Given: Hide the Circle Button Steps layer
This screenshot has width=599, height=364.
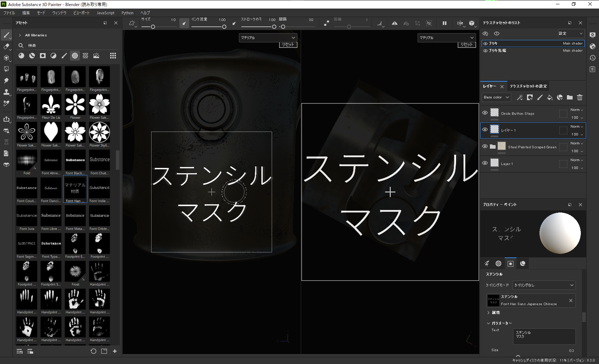Looking at the screenshot, I should pos(485,113).
